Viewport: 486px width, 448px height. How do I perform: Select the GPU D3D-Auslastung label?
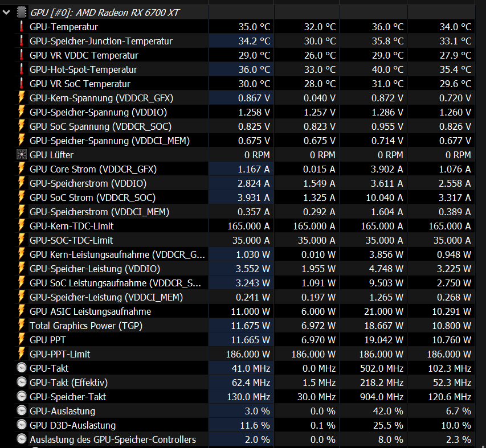coord(72,426)
